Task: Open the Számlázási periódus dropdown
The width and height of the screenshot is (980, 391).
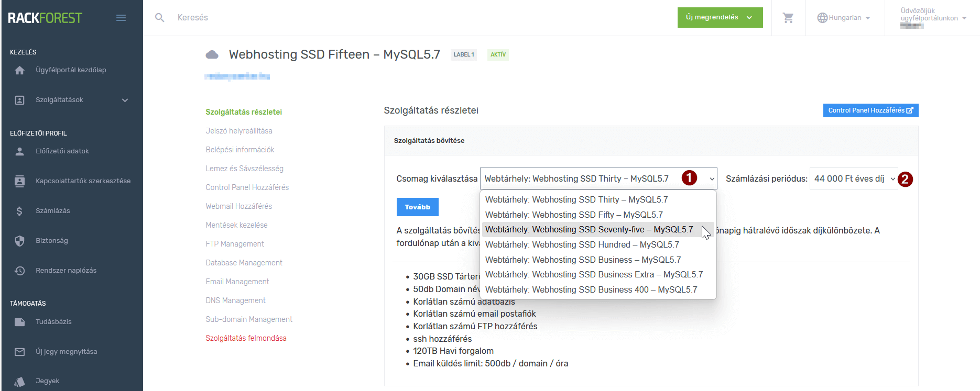Action: pyautogui.click(x=853, y=179)
